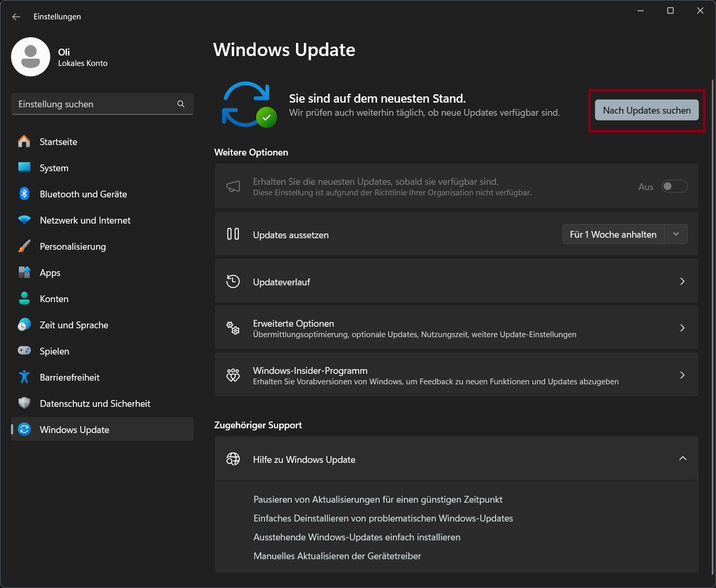Select Datenschutz und Sicherheit
This screenshot has height=588, width=716.
(x=102, y=404)
